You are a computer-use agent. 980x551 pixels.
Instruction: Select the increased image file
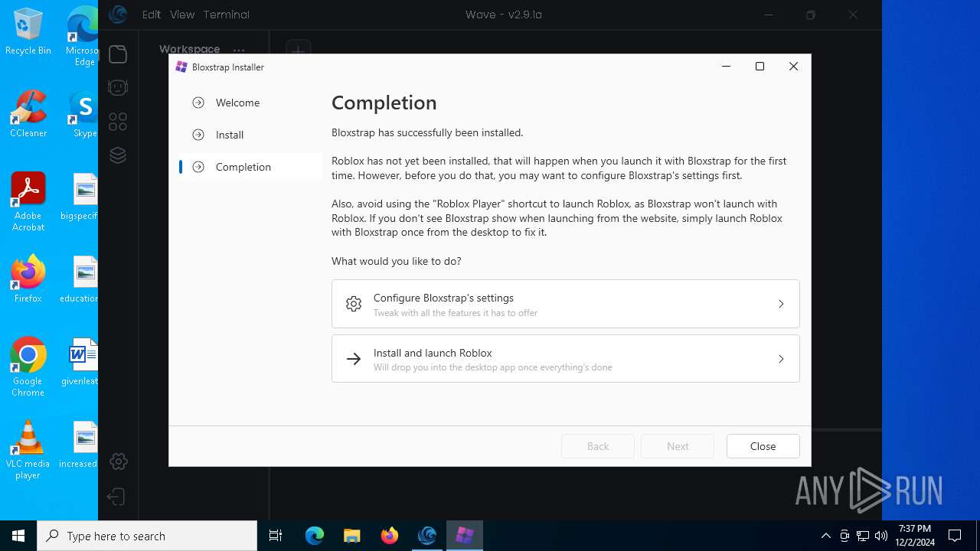click(80, 445)
